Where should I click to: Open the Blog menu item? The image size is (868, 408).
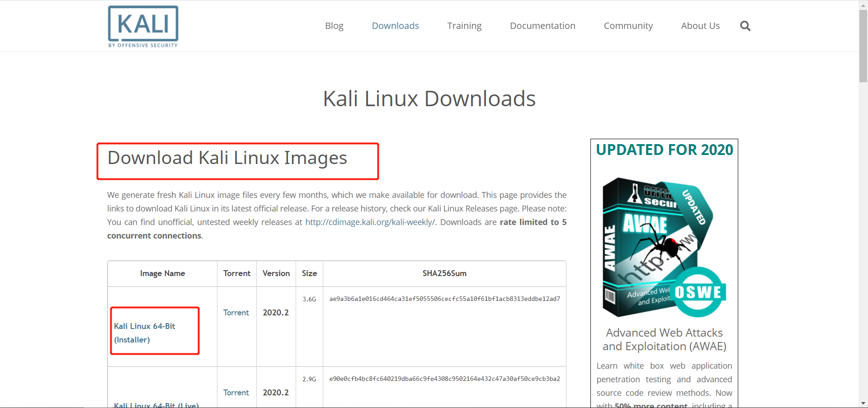coord(334,26)
